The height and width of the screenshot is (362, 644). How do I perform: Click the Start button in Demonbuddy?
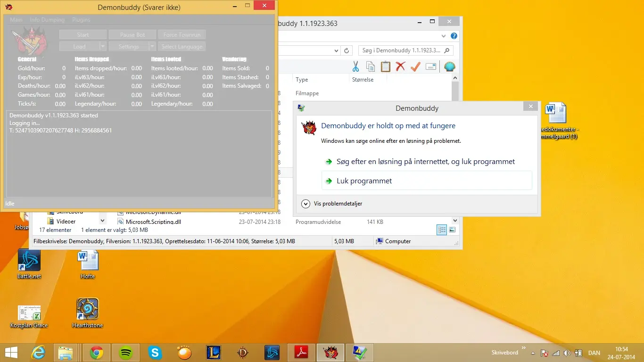pyautogui.click(x=83, y=35)
